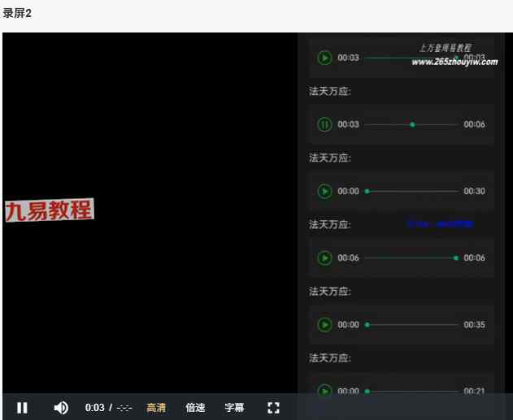Click the seek handle of the 00:35 clip

pyautogui.click(x=367, y=325)
